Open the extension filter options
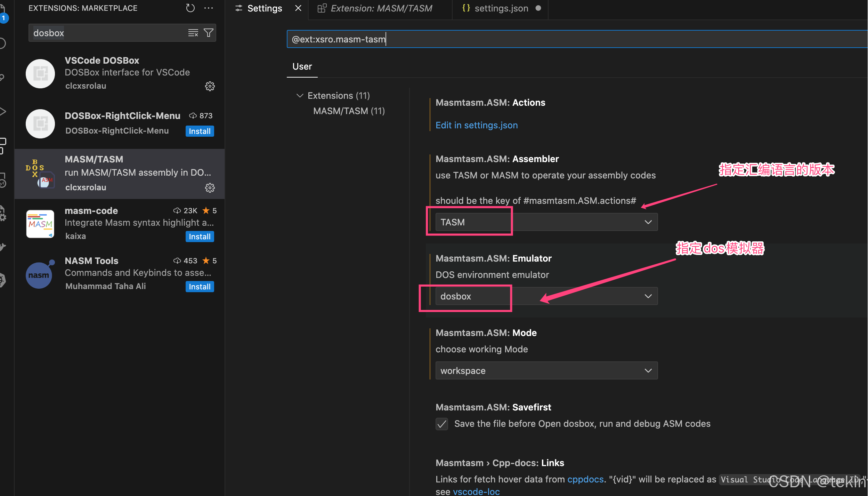 tap(209, 33)
